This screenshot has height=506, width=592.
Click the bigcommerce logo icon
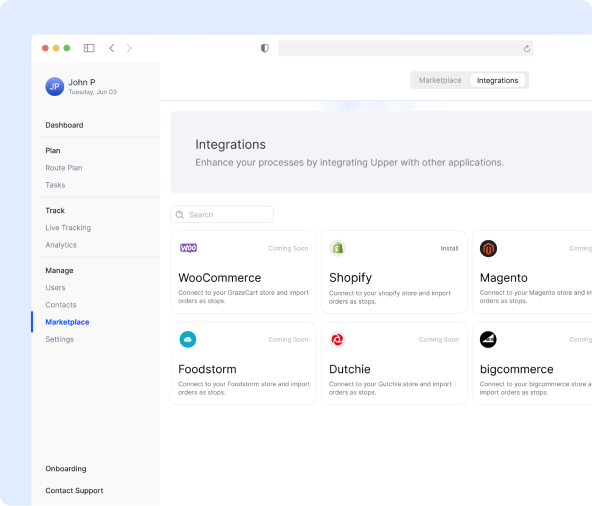(x=488, y=339)
